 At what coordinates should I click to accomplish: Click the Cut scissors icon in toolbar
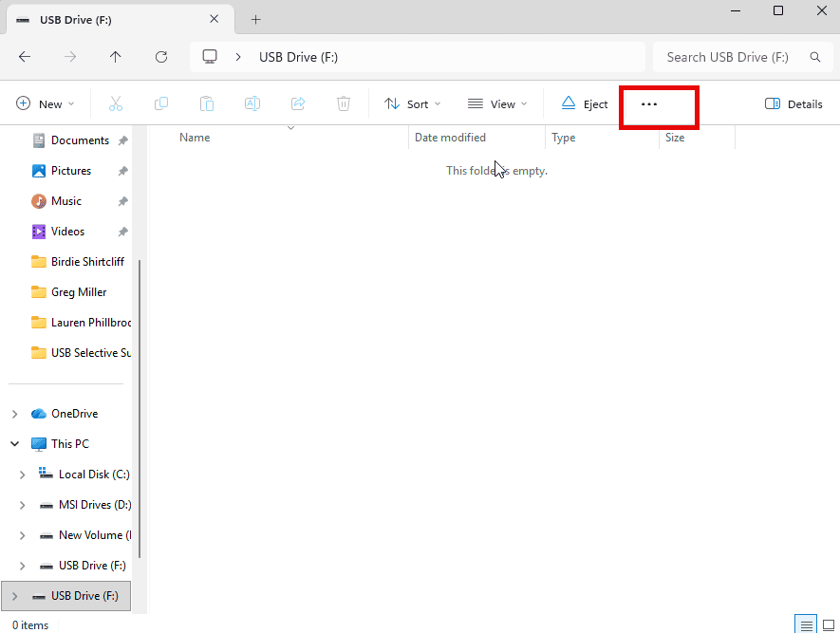point(116,103)
